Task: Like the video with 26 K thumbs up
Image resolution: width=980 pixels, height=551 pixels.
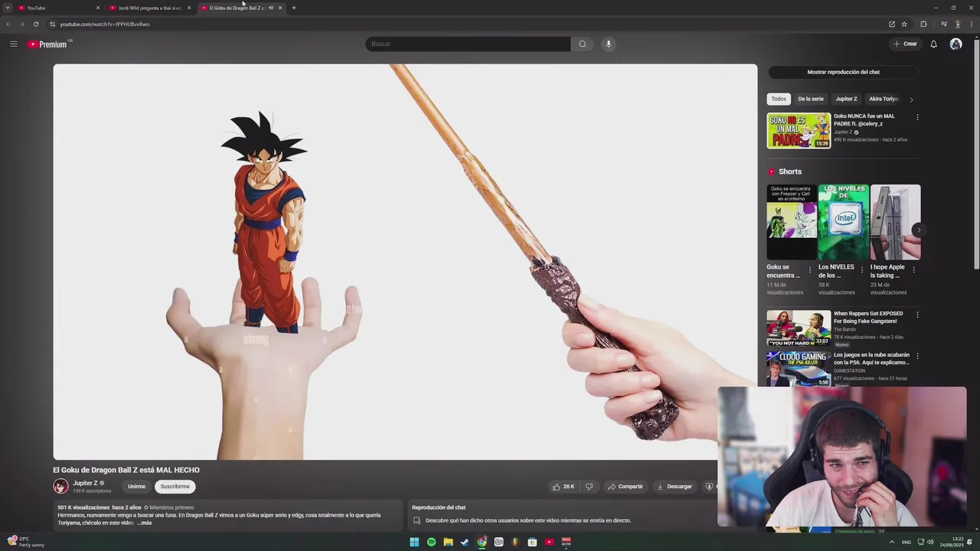Action: coord(563,487)
